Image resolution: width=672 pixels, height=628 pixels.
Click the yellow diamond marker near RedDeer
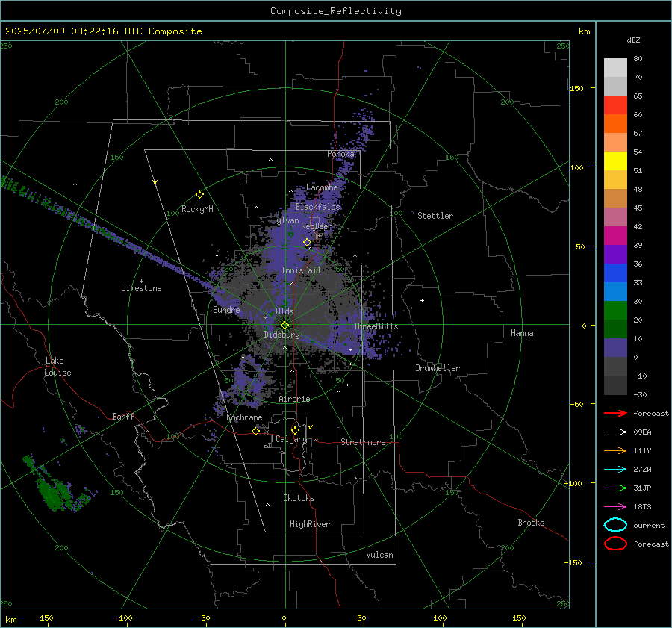pos(307,243)
